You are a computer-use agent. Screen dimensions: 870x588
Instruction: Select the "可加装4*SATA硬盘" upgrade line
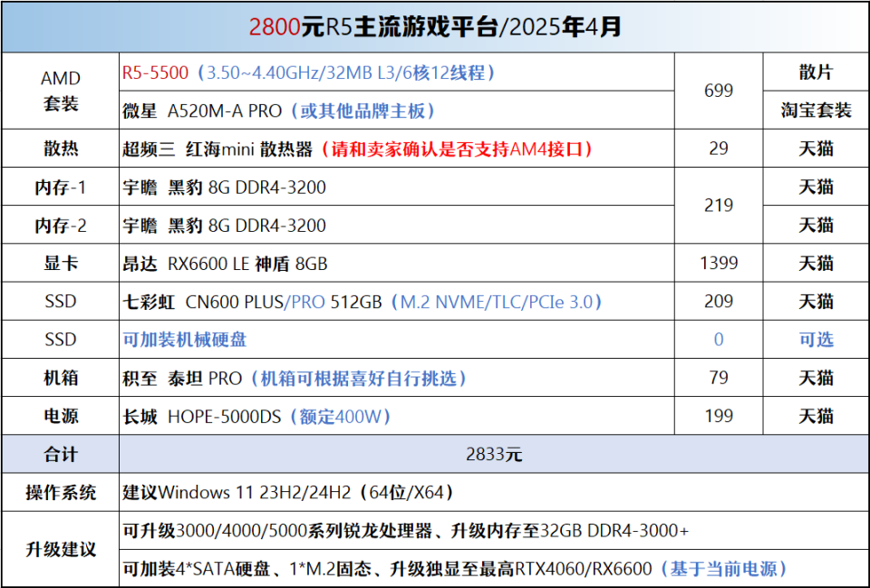tap(495, 569)
